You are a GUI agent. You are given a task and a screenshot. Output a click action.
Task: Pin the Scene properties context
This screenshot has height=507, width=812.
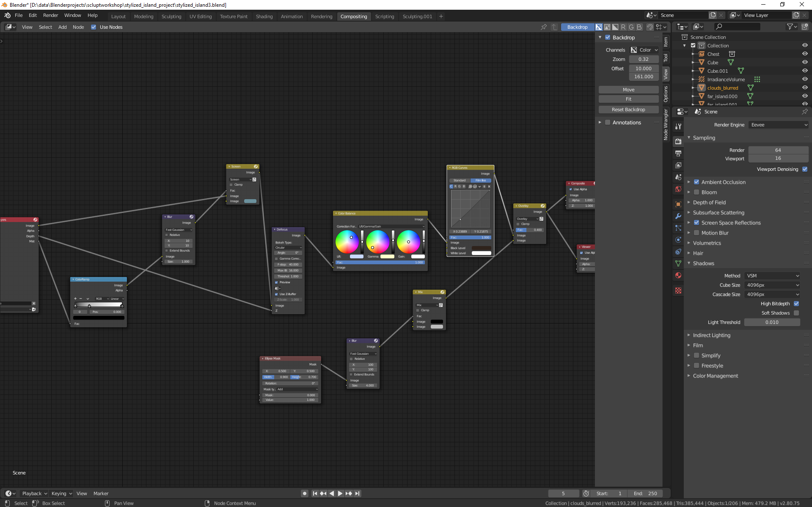click(805, 112)
